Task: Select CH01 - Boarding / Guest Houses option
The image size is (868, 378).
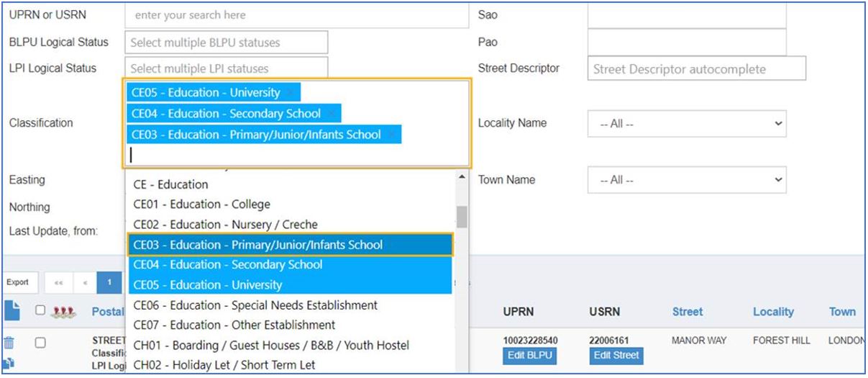Action: 290,346
